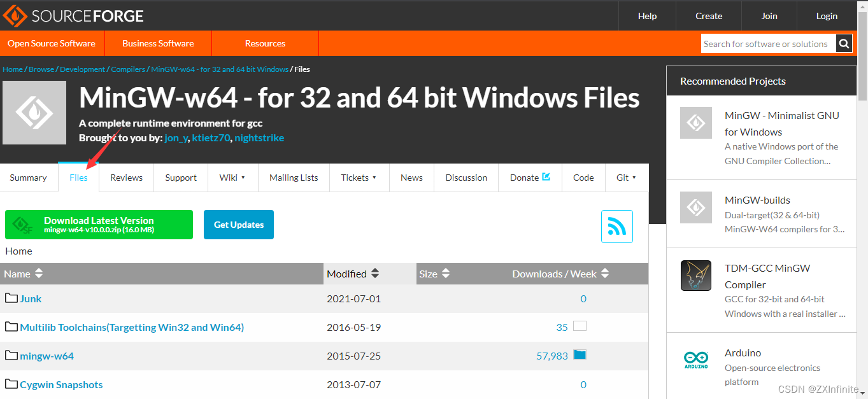This screenshot has width=868, height=399.
Task: Click the Arduino project logo
Action: click(696, 360)
